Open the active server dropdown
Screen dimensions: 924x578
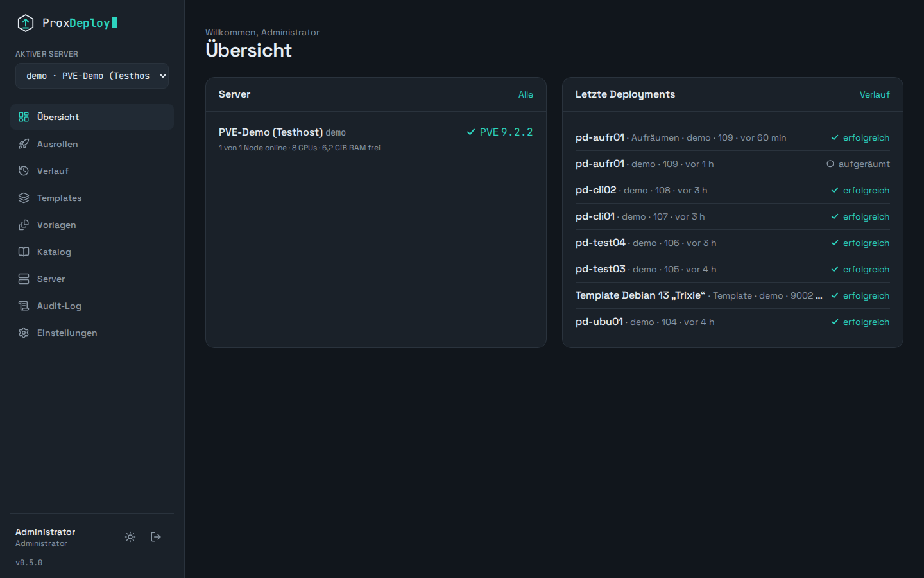click(92, 76)
